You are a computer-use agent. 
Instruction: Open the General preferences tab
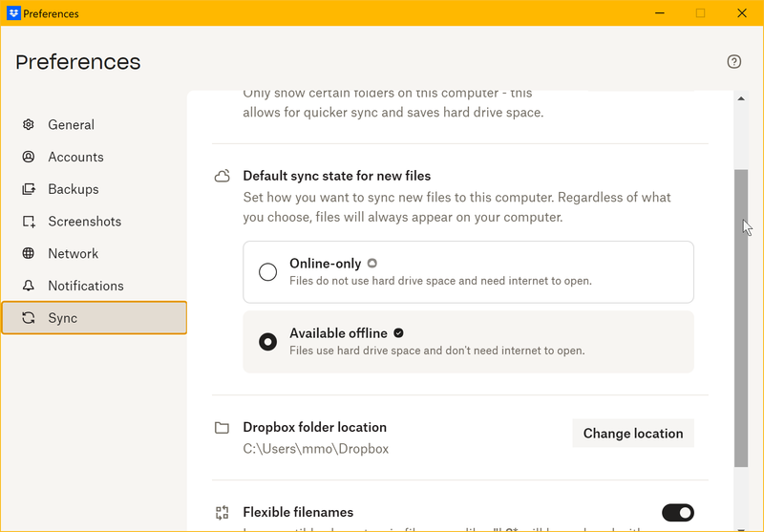[72, 125]
